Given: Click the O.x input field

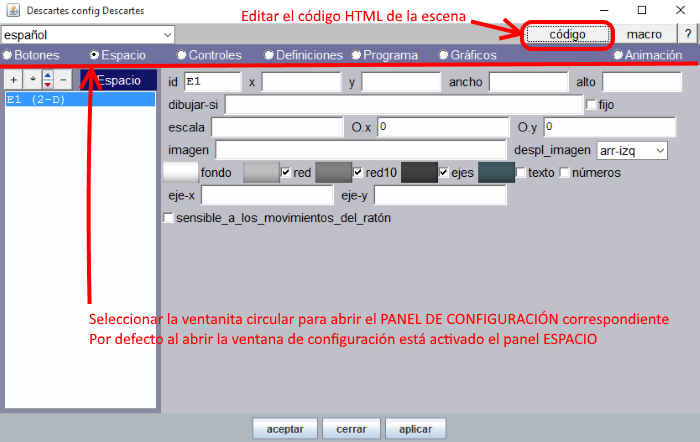Looking at the screenshot, I should click(443, 127).
